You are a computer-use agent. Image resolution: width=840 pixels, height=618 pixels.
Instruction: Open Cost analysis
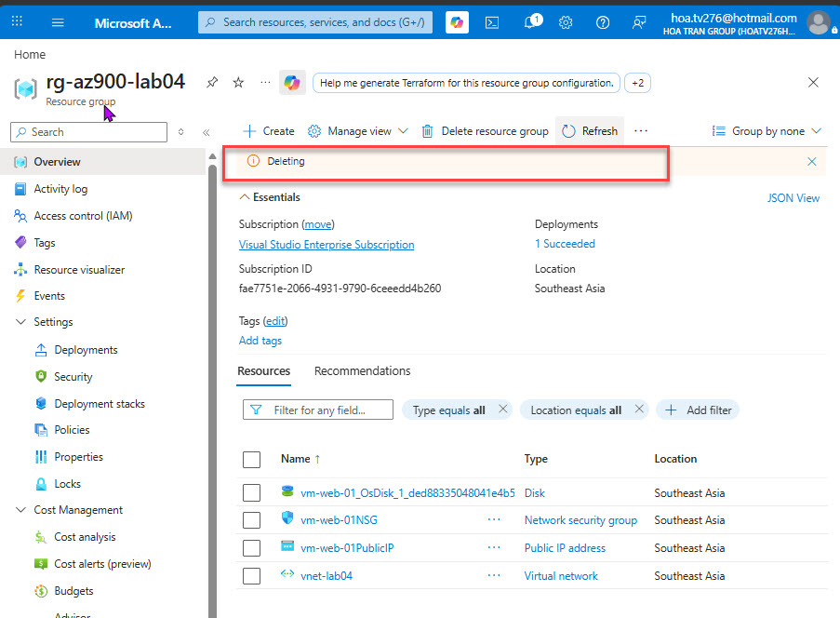pos(85,537)
